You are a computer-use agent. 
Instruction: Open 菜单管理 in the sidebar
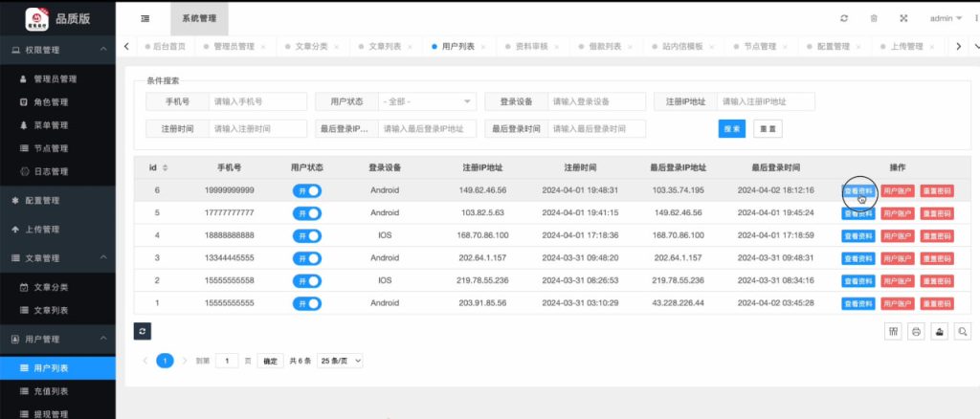57,125
